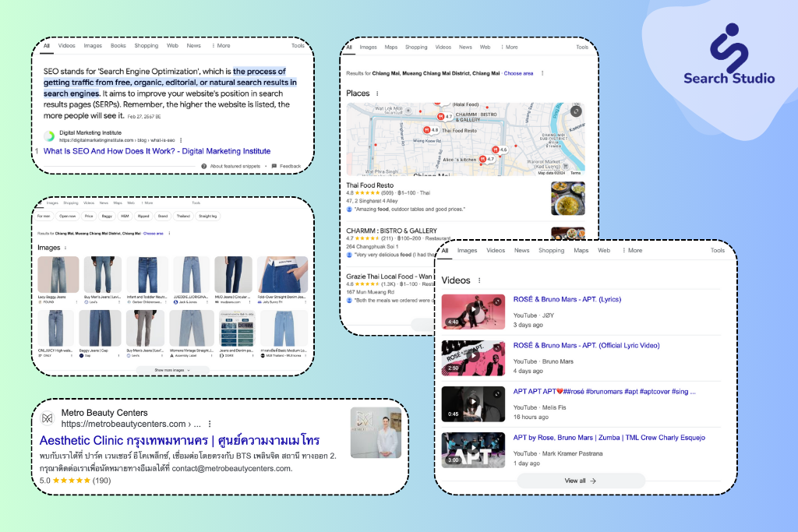Click the View all button under the videos list
The width and height of the screenshot is (798, 532).
click(x=581, y=481)
